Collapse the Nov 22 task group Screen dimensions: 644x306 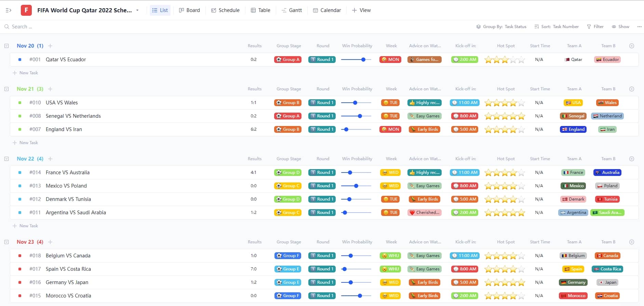point(6,159)
